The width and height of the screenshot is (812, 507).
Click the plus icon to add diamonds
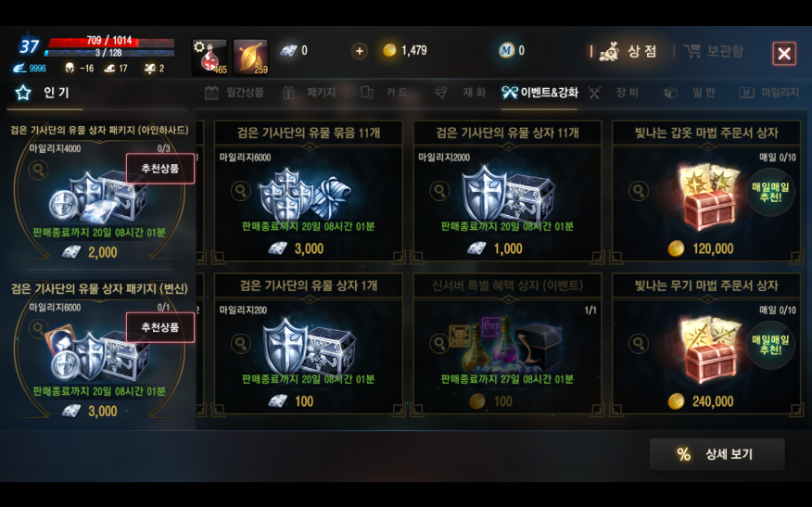(x=360, y=51)
